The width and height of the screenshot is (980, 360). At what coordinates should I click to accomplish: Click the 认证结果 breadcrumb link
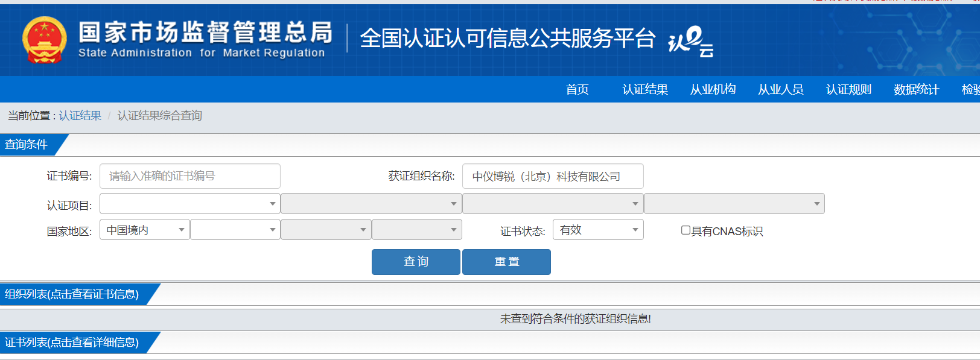pyautogui.click(x=80, y=115)
